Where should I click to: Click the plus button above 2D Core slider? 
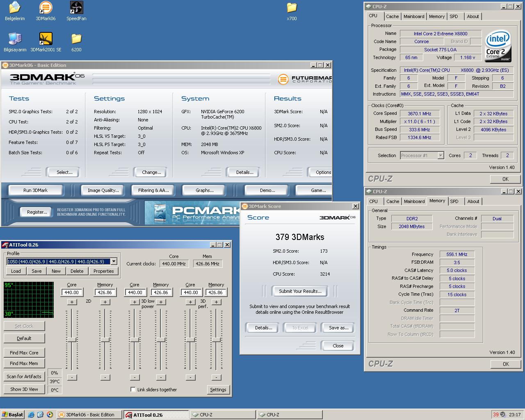click(72, 302)
